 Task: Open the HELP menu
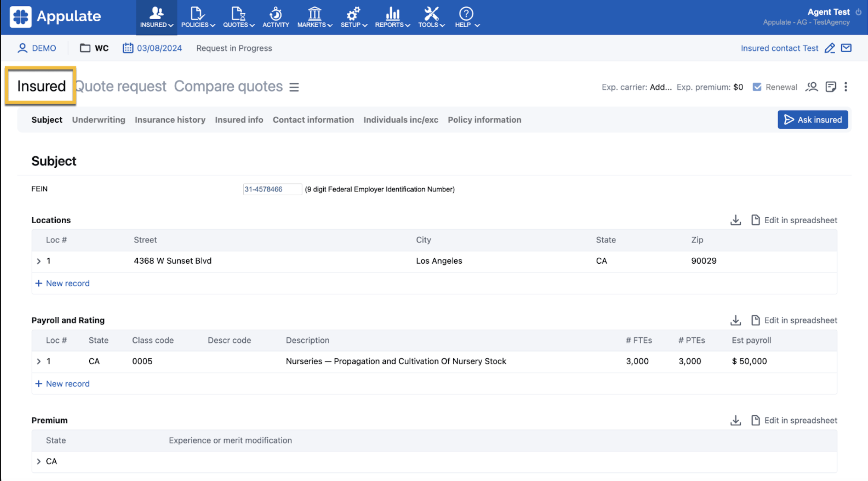(x=467, y=17)
